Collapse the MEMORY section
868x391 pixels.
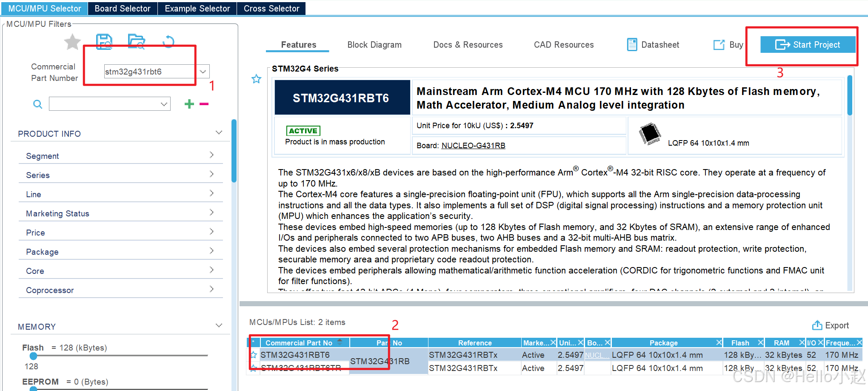[219, 326]
